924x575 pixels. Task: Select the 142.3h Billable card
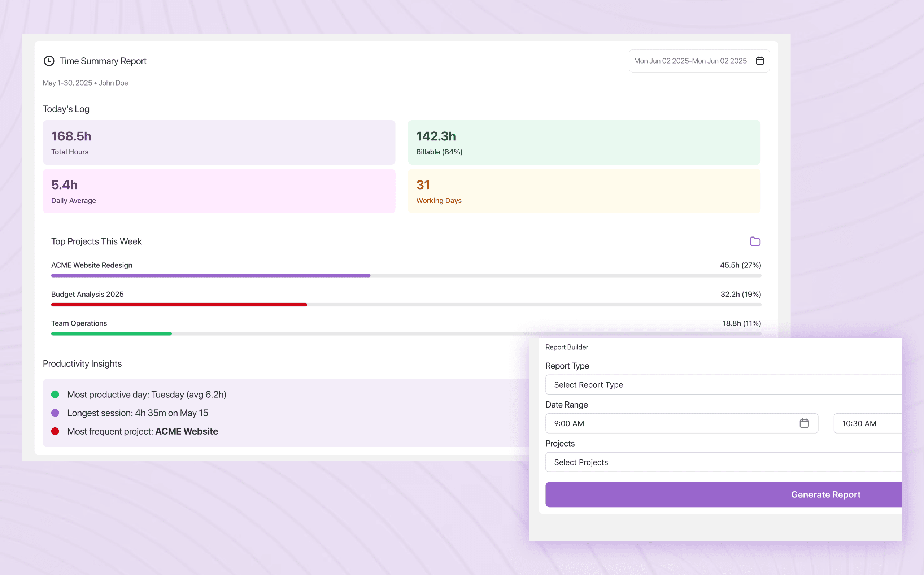(x=584, y=143)
